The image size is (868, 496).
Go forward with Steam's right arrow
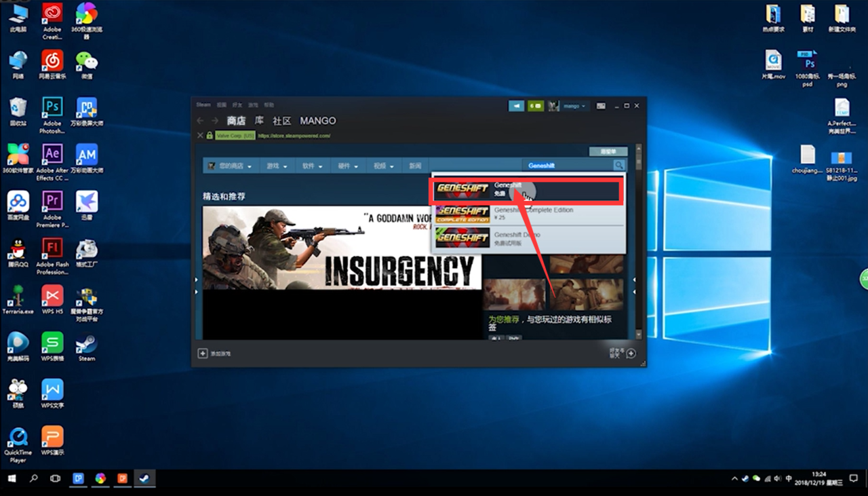click(215, 121)
